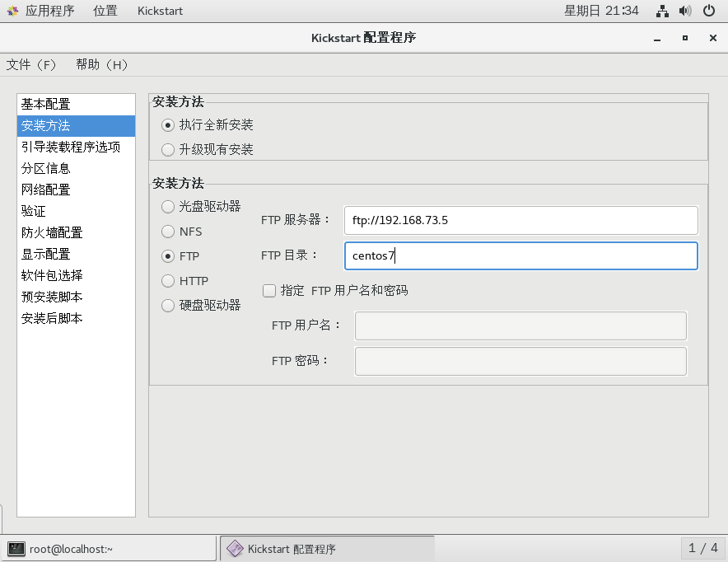The height and width of the screenshot is (562, 728).
Task: Click the network connection icon in the system tray
Action: 662,11
